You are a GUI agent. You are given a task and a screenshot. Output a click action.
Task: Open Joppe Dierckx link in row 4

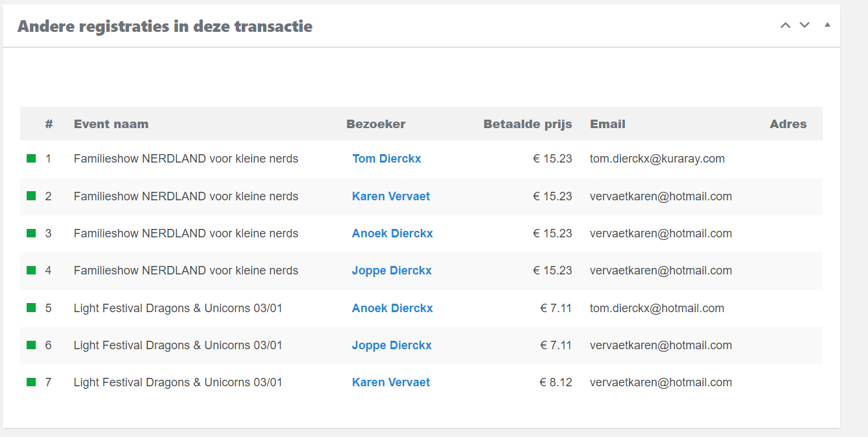click(x=392, y=271)
